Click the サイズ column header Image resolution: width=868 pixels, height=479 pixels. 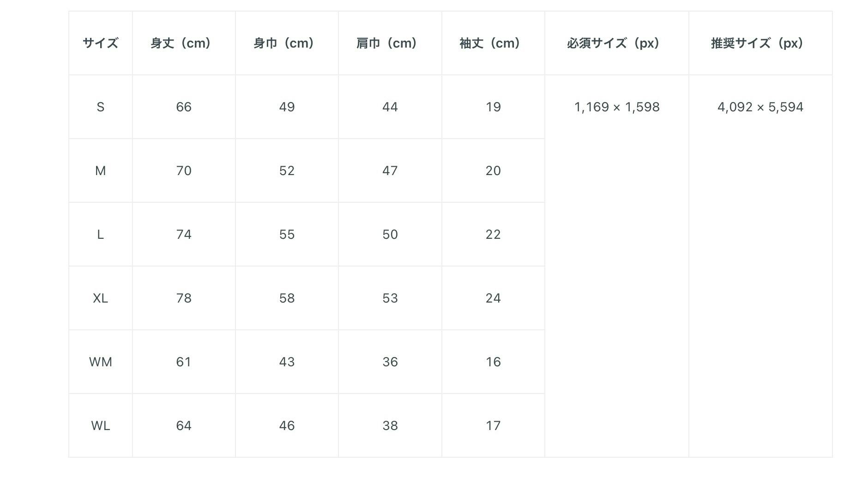coord(100,43)
